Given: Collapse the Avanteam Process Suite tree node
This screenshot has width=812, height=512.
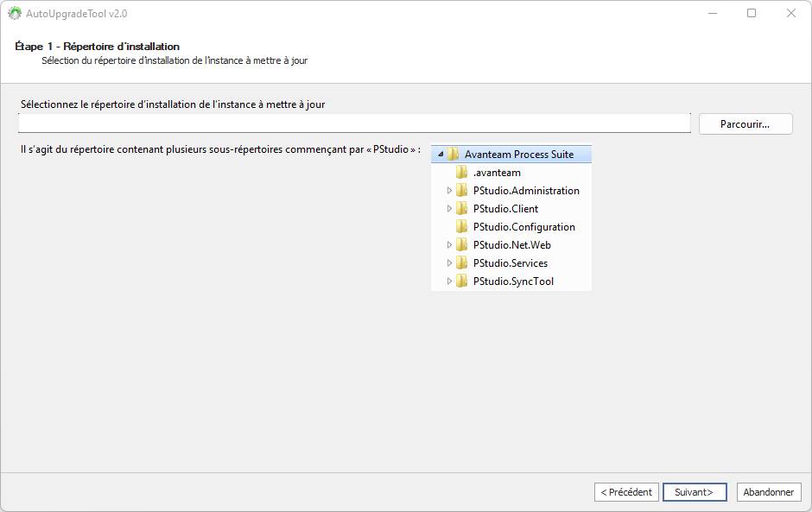Looking at the screenshot, I should tap(441, 155).
